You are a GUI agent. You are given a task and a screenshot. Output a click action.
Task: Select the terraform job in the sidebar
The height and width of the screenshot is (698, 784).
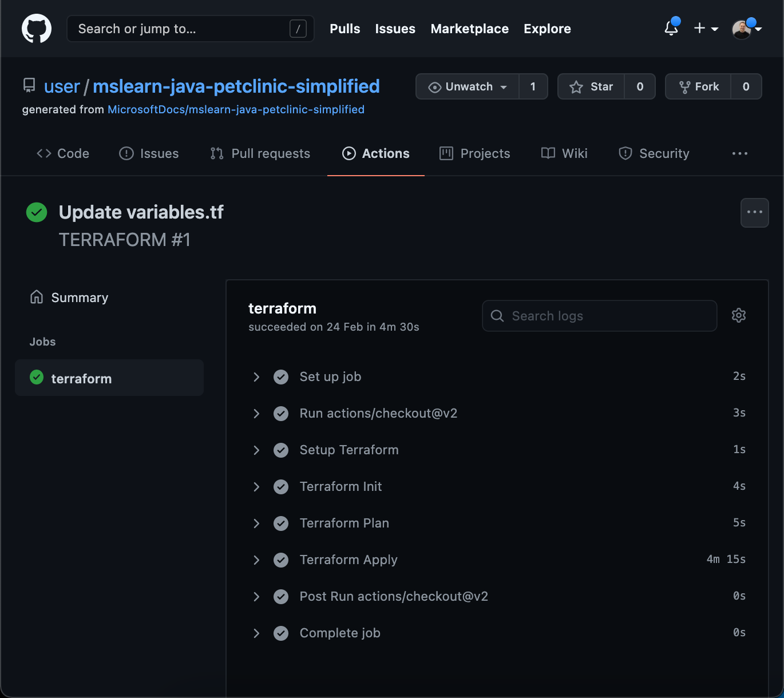[81, 378]
